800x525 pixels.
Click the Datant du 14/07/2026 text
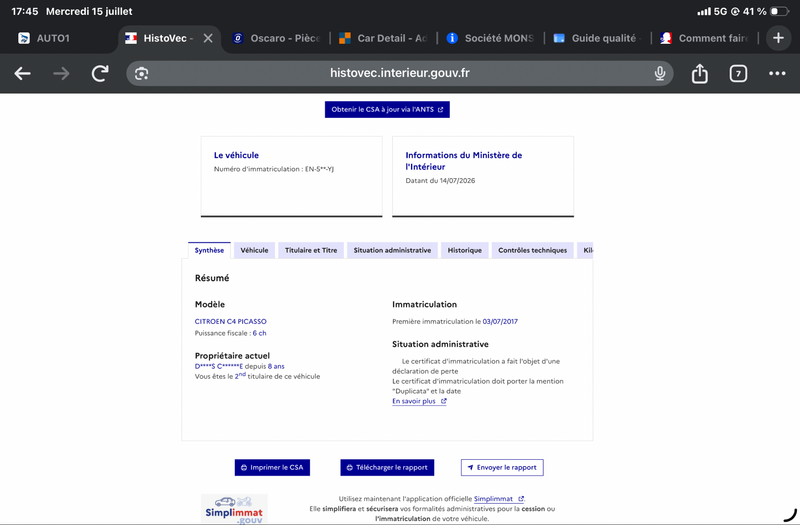(x=440, y=181)
